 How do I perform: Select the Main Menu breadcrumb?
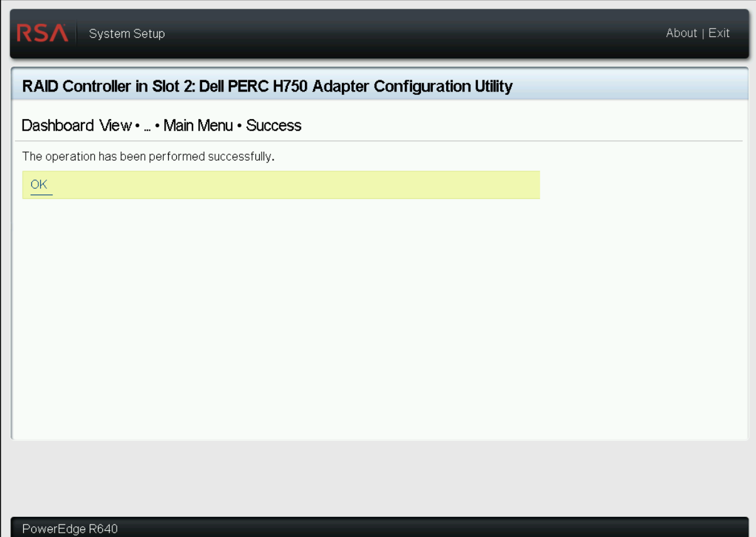pos(198,125)
